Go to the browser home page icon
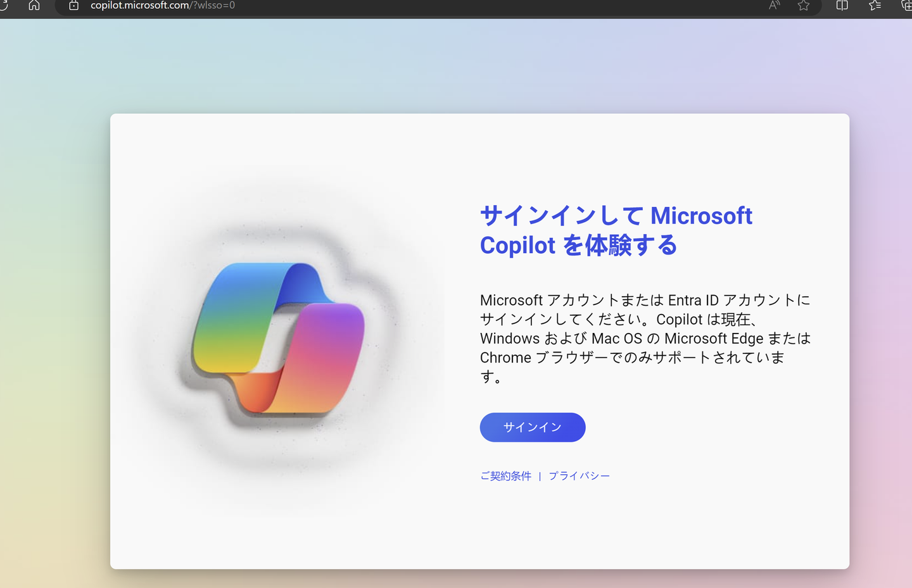This screenshot has height=588, width=912. 34,6
